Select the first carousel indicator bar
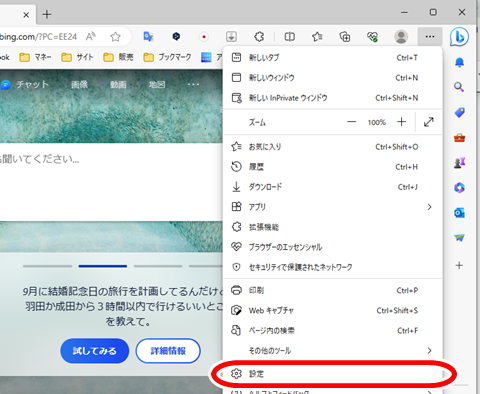 pos(47,266)
